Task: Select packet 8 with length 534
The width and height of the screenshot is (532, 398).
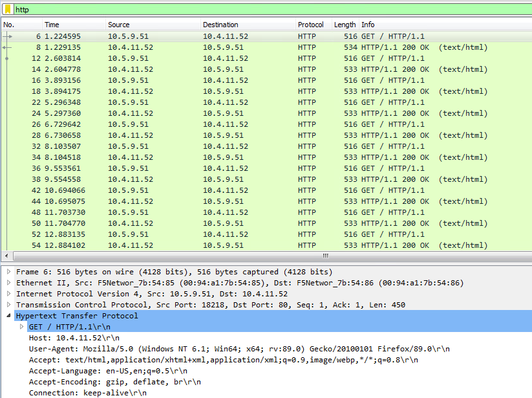Action: tap(267, 47)
